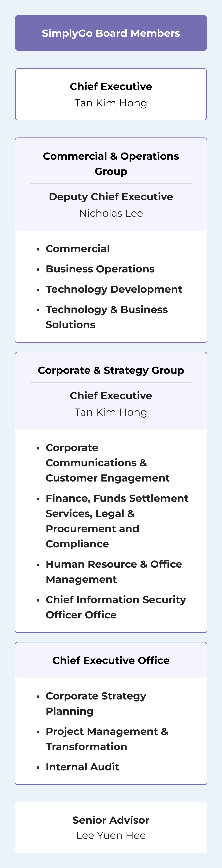
Task: Select Tan Kim Hong under Corporate & Strategy
Action: click(x=111, y=412)
